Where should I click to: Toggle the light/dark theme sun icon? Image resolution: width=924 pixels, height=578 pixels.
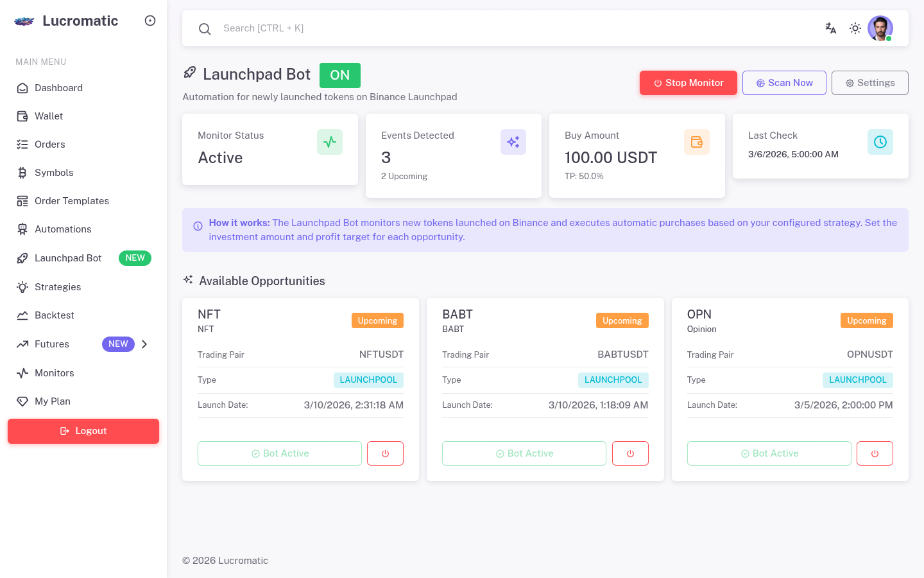tap(855, 28)
